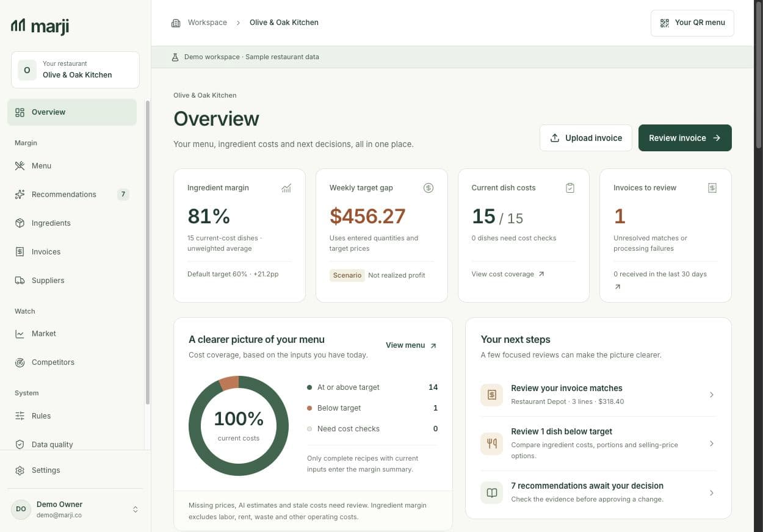The width and height of the screenshot is (763, 532).
Task: Click the $456.27 weekly target gap value
Action: point(367,217)
